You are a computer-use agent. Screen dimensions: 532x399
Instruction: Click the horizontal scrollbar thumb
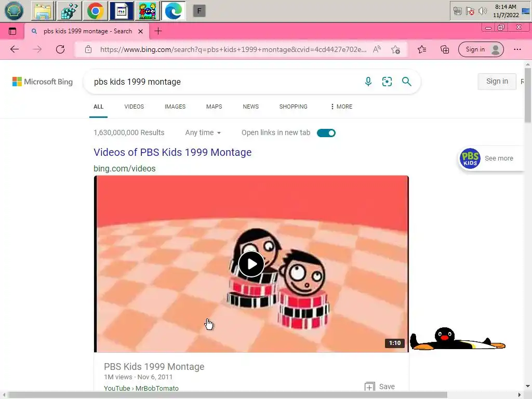[x=227, y=395]
